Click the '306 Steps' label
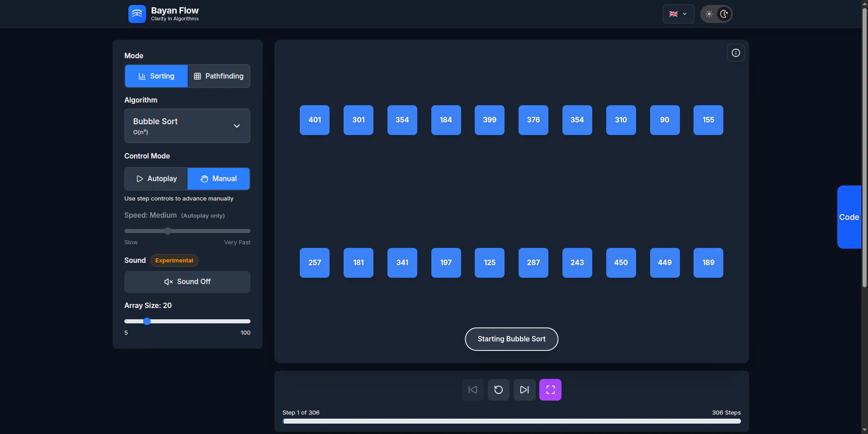The width and height of the screenshot is (868, 434). tap(726, 413)
